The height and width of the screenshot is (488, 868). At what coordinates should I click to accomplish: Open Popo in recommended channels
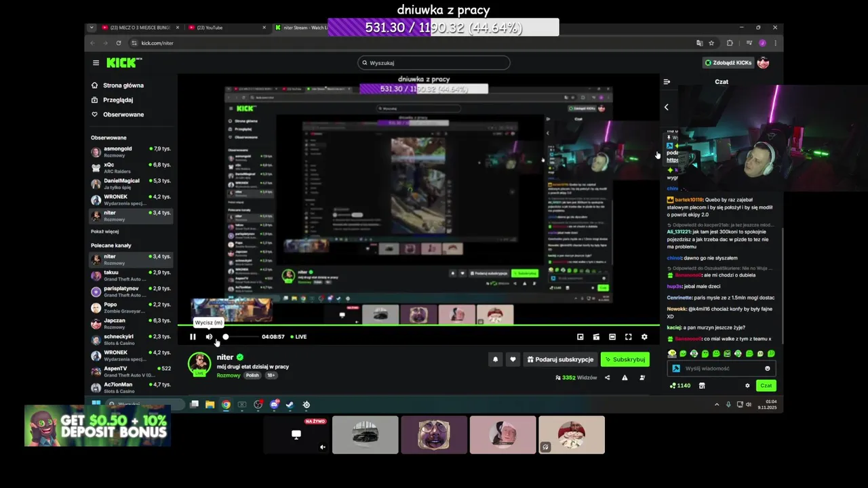click(x=130, y=308)
